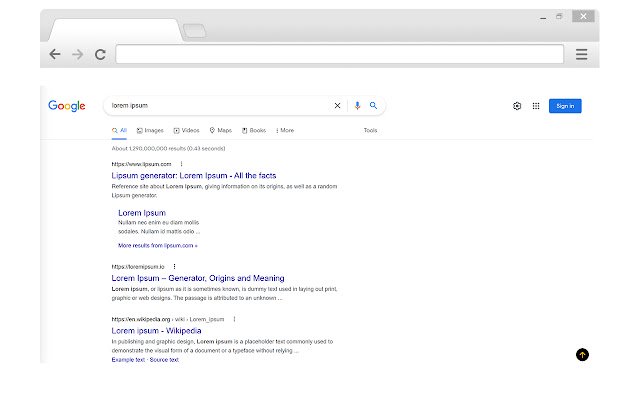Open the browser hamburger menu

pyautogui.click(x=581, y=54)
